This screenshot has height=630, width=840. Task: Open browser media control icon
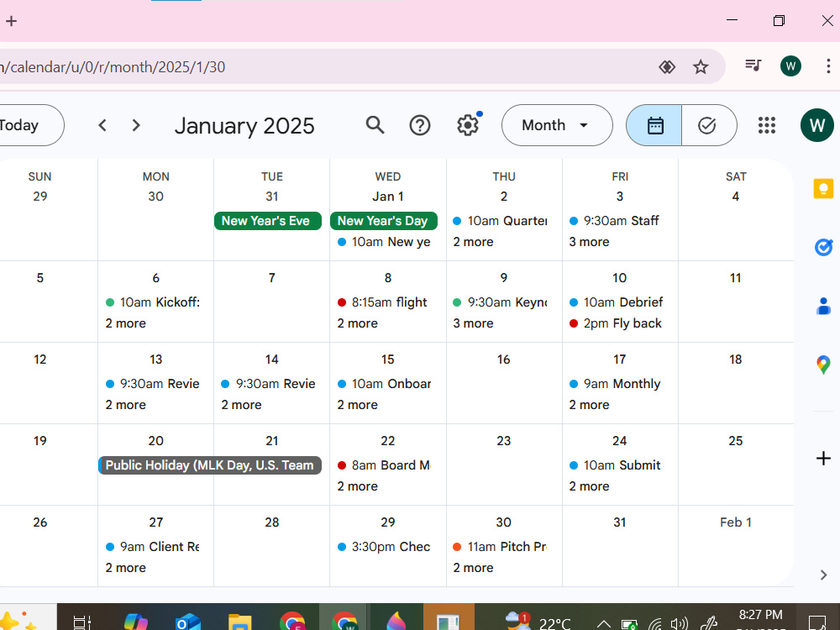753,66
